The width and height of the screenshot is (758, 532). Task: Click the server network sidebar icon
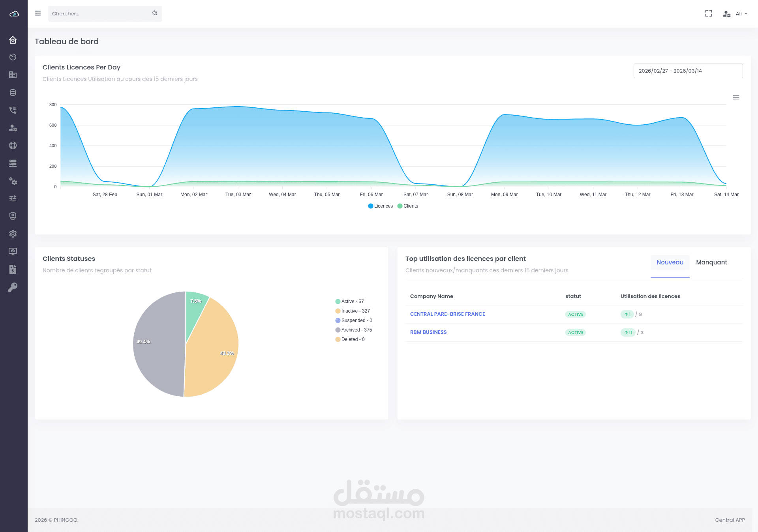[13, 163]
